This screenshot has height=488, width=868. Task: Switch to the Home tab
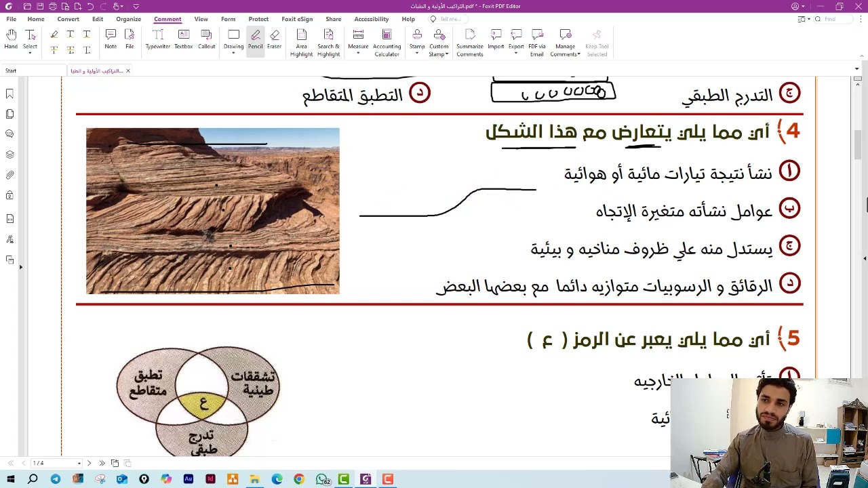point(36,19)
